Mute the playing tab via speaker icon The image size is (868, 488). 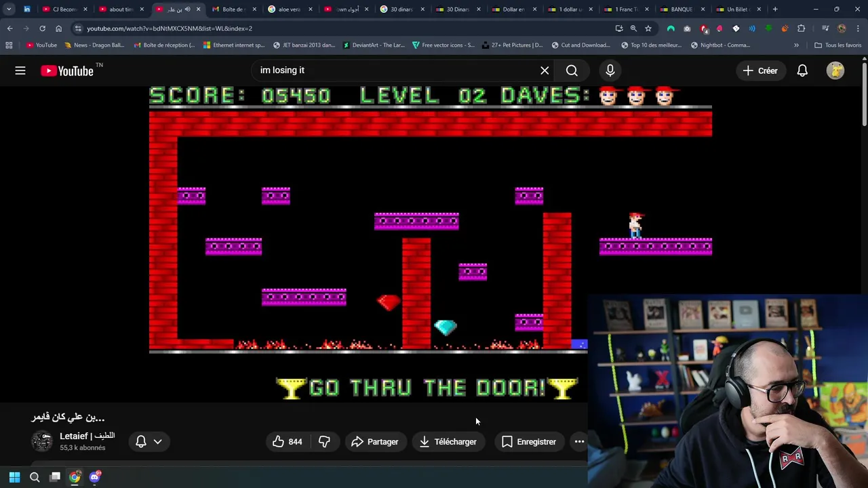coord(187,9)
